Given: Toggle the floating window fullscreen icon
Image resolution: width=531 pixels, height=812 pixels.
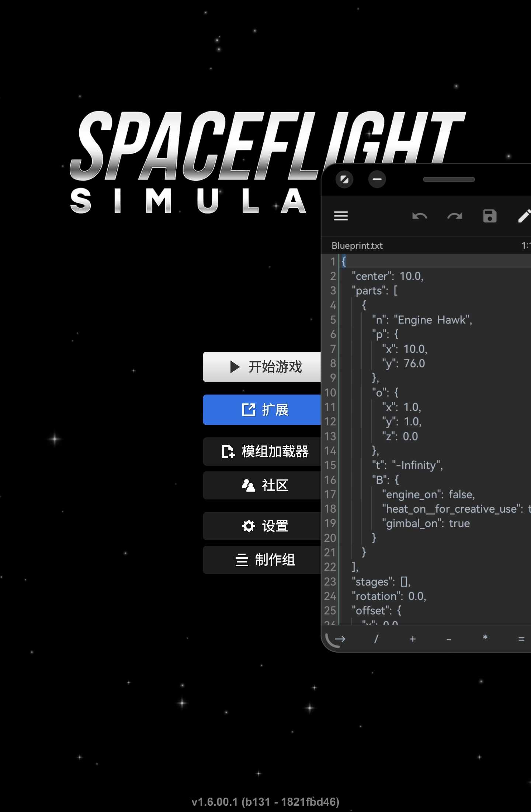Looking at the screenshot, I should point(344,179).
